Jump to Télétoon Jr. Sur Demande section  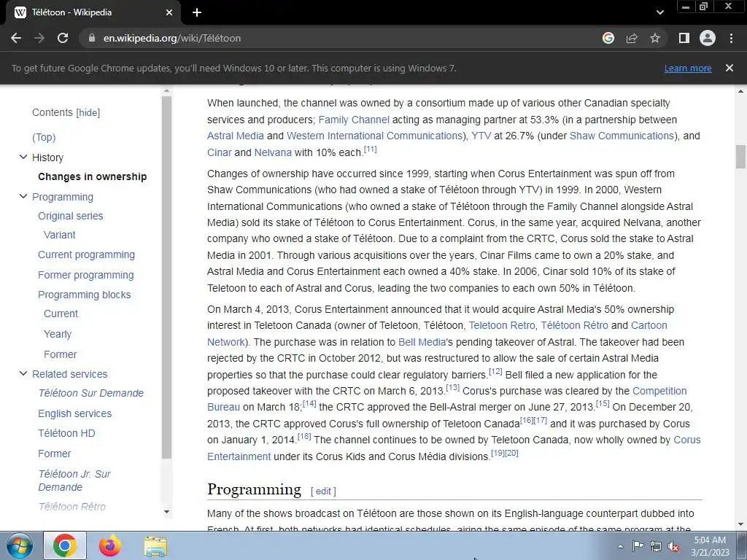(x=74, y=481)
